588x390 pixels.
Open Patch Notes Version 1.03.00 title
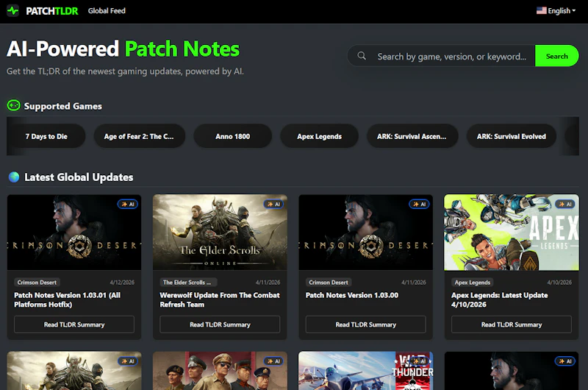[352, 295]
